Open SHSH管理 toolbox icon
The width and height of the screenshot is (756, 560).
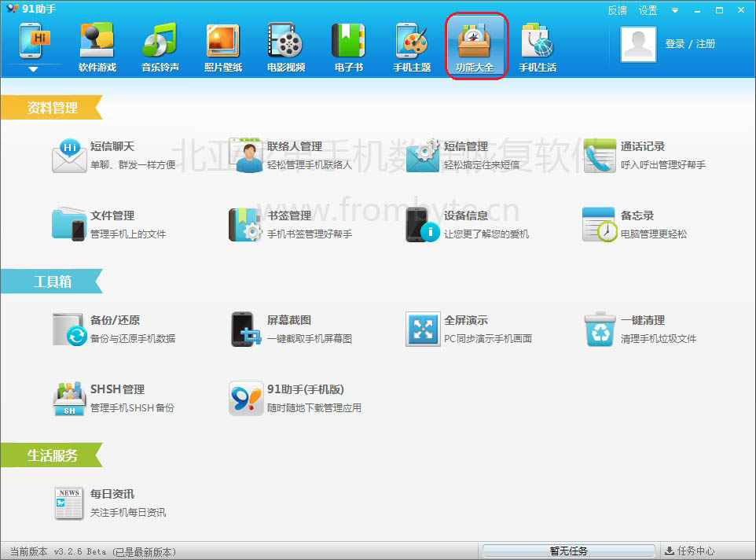pos(68,399)
